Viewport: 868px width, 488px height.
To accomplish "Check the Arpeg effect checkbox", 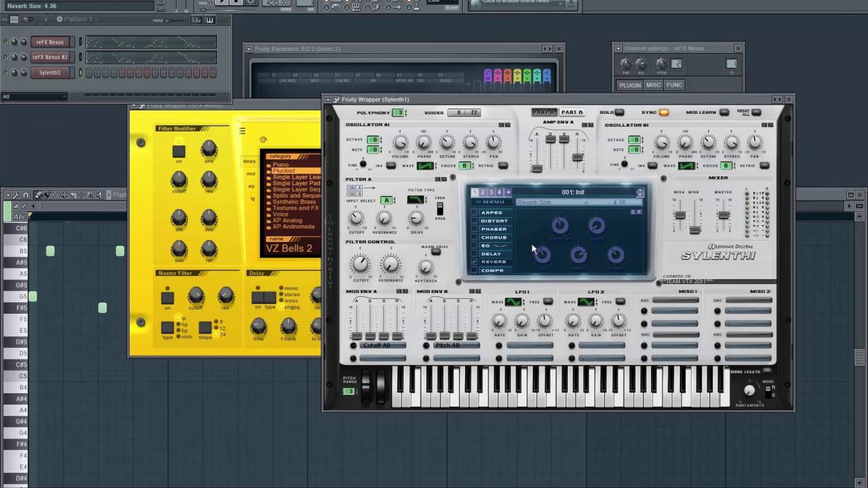I will click(x=474, y=213).
